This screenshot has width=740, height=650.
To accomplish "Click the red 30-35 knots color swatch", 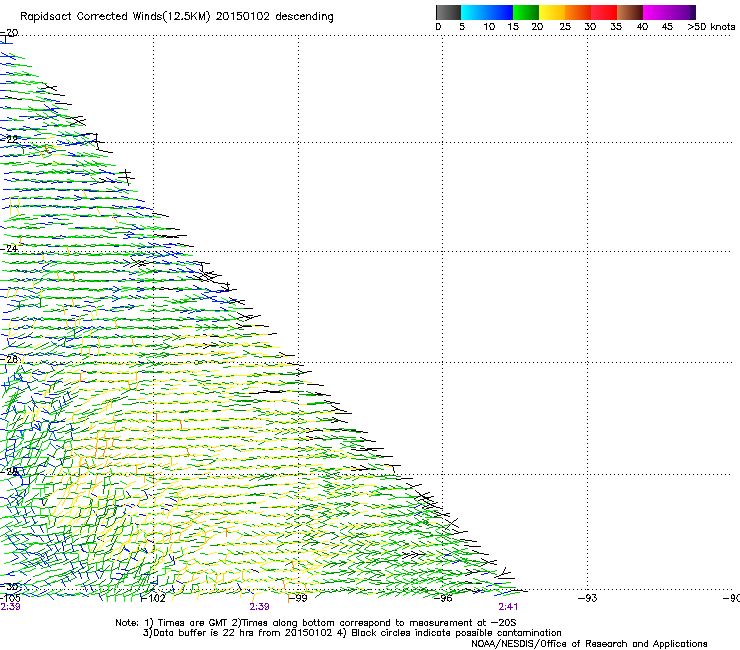I will [604, 12].
